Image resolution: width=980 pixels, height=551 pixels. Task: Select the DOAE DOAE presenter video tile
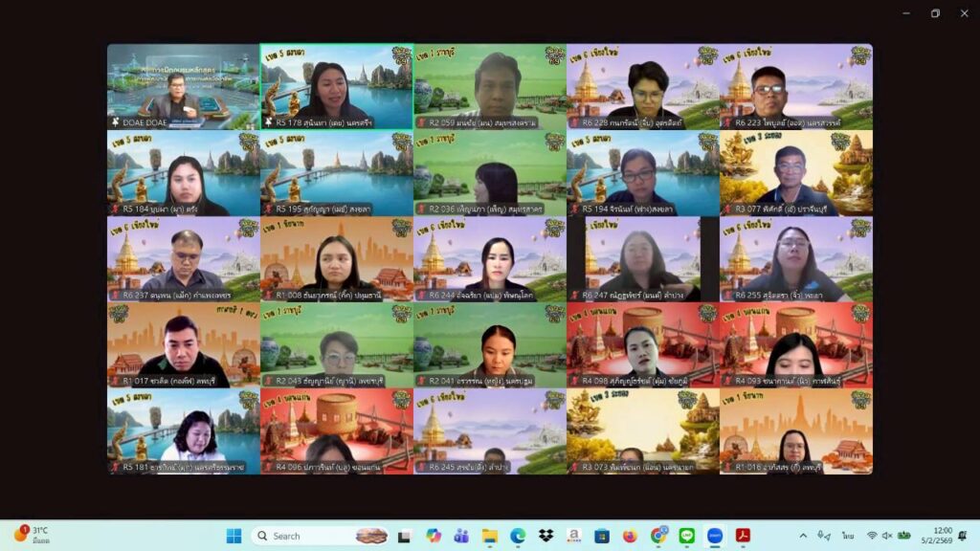[183, 86]
